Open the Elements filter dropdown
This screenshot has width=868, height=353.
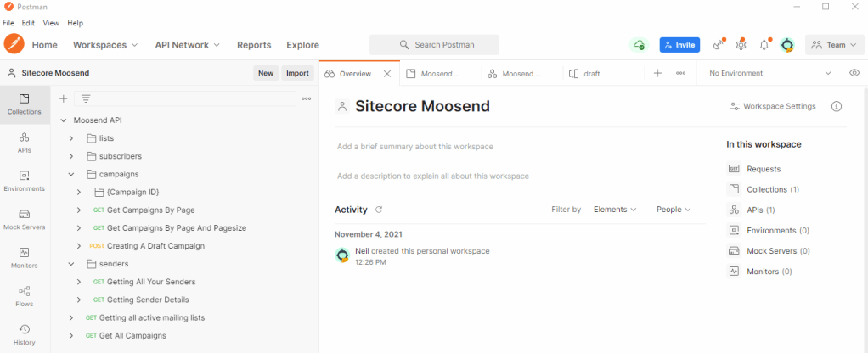pos(615,210)
